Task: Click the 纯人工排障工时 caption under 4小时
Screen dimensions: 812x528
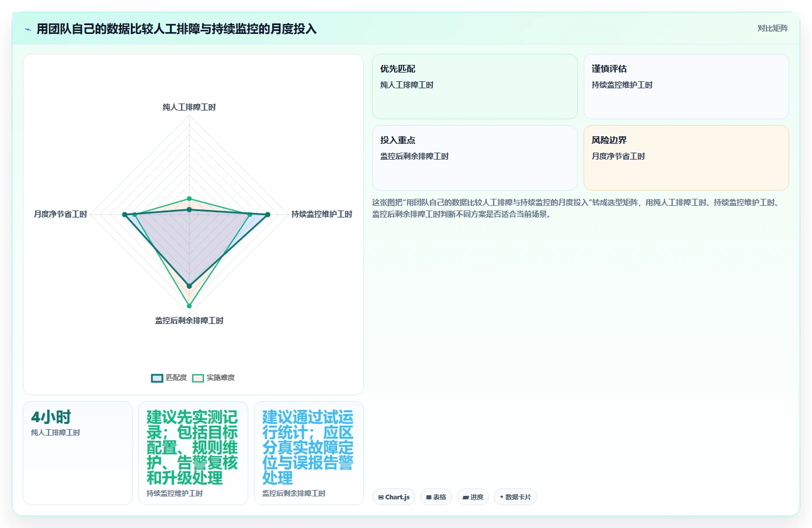Action: [x=55, y=433]
